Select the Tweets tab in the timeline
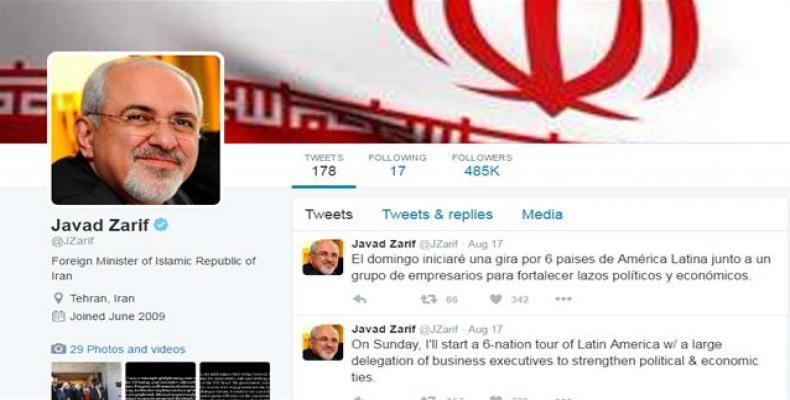 coord(329,215)
